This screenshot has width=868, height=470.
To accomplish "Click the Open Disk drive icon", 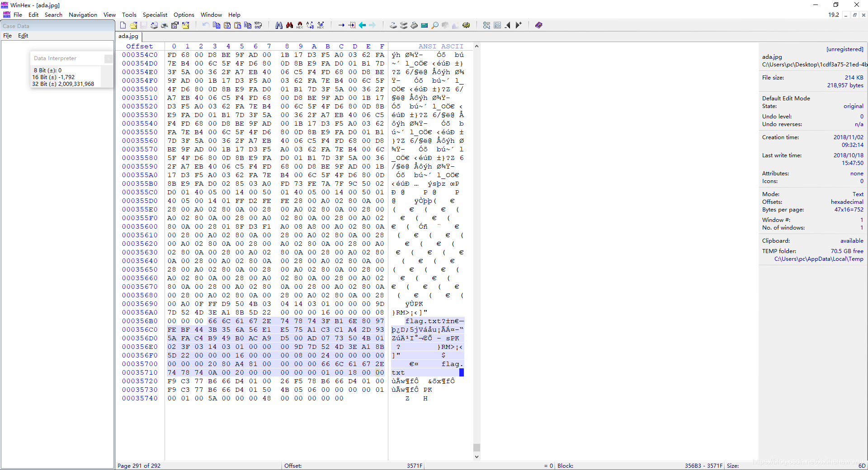I will coord(393,25).
